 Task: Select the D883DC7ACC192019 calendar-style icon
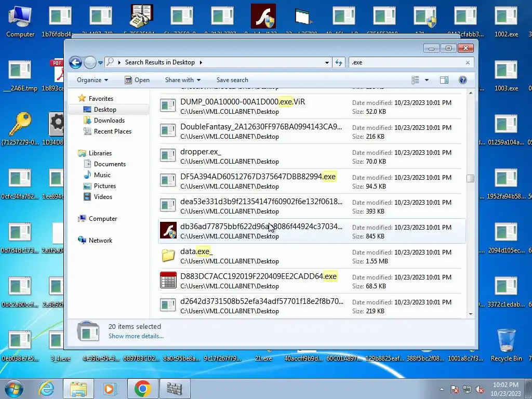[x=168, y=280]
